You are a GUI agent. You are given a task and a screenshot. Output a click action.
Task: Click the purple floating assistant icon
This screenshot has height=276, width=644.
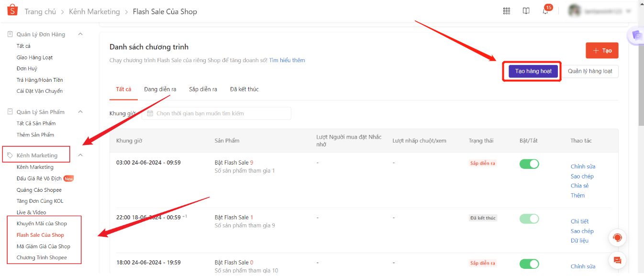click(x=636, y=35)
